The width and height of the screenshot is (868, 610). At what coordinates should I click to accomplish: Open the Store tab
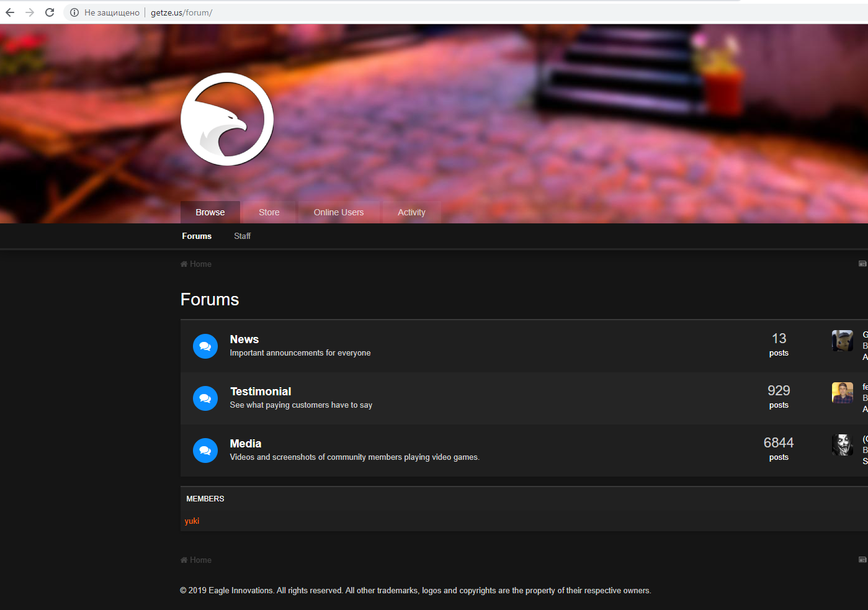(269, 212)
